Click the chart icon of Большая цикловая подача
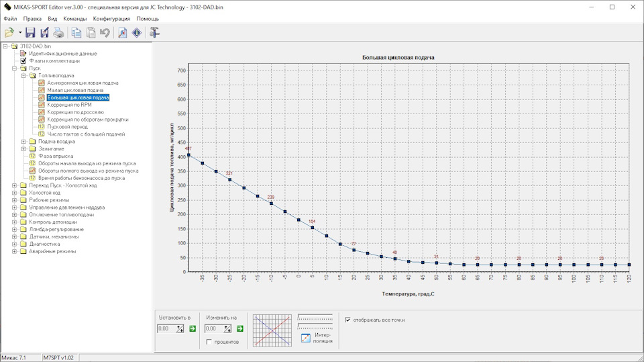Screen dimensions: 644x362 (x=42, y=97)
